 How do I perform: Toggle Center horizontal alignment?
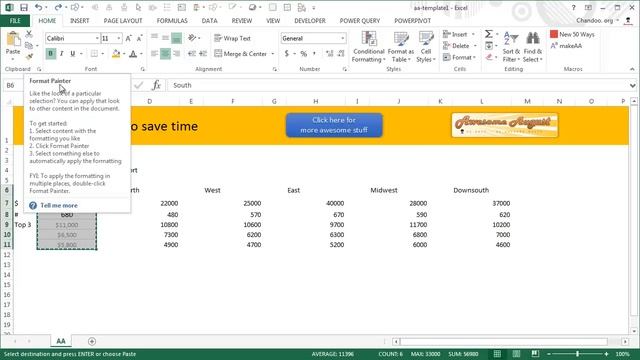(165, 53)
